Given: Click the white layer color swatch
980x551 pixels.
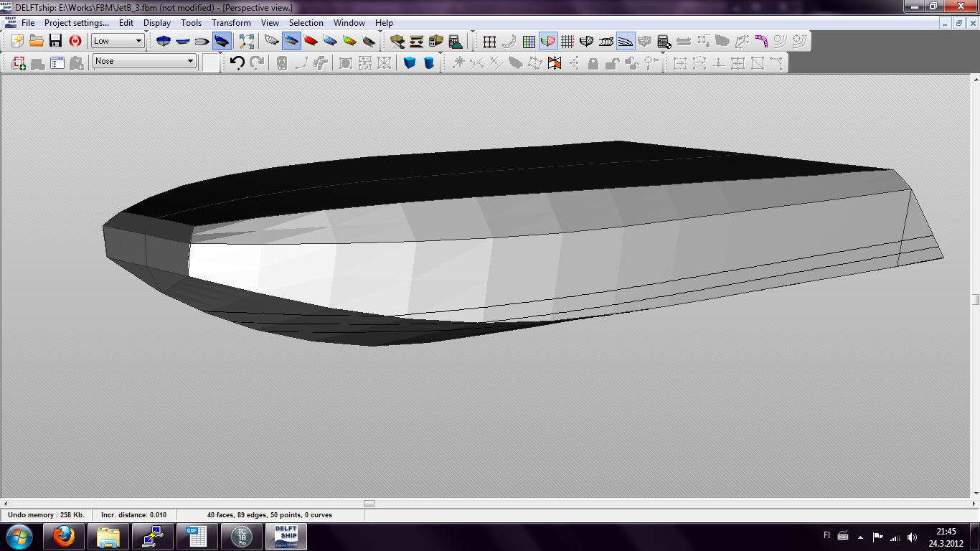Looking at the screenshot, I should [211, 62].
